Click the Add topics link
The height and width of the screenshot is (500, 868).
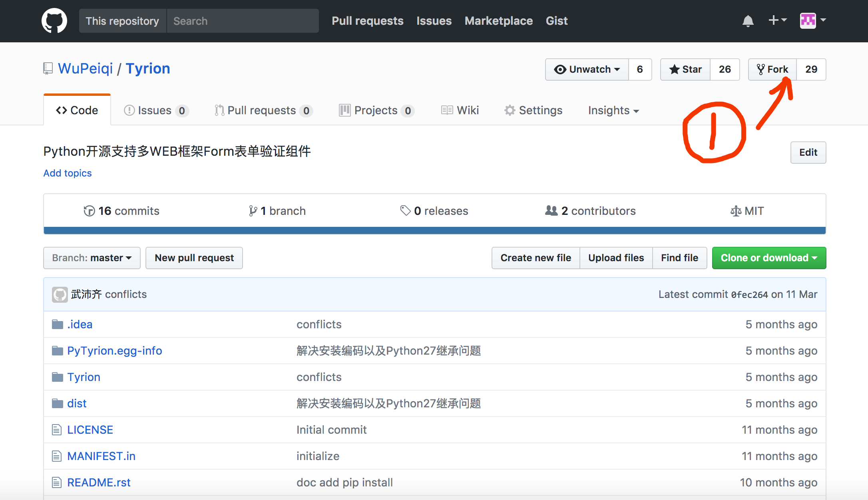(68, 173)
